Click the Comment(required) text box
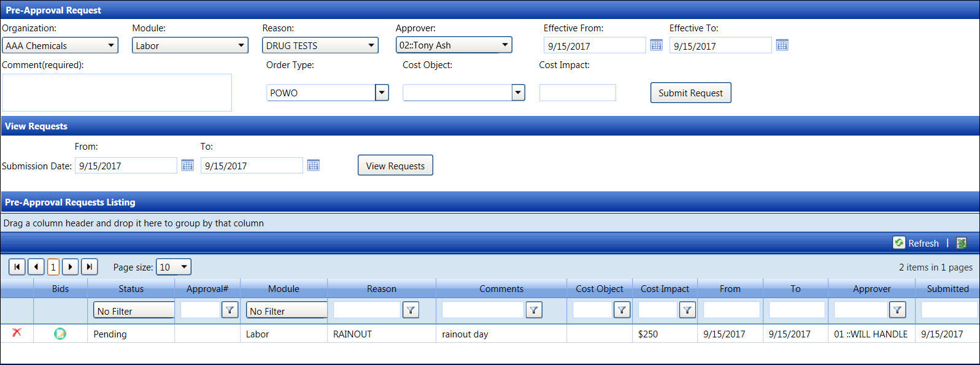Screen dimensions: 980x365 tap(117, 93)
